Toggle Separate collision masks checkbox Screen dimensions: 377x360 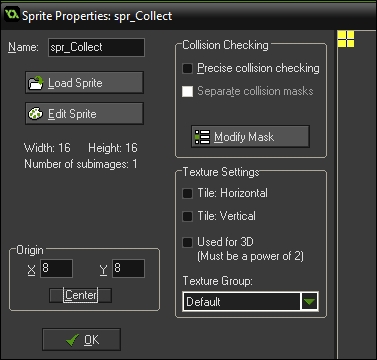[x=187, y=91]
